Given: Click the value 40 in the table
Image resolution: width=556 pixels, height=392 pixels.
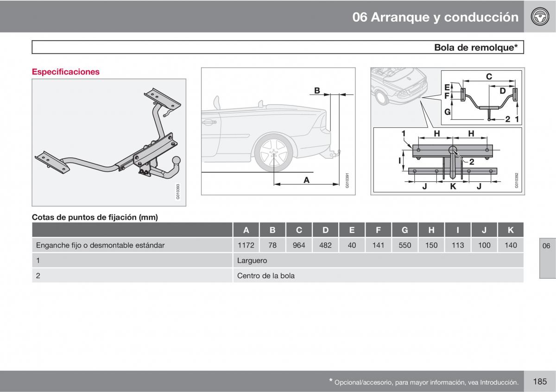Looking at the screenshot, I should coord(352,245).
